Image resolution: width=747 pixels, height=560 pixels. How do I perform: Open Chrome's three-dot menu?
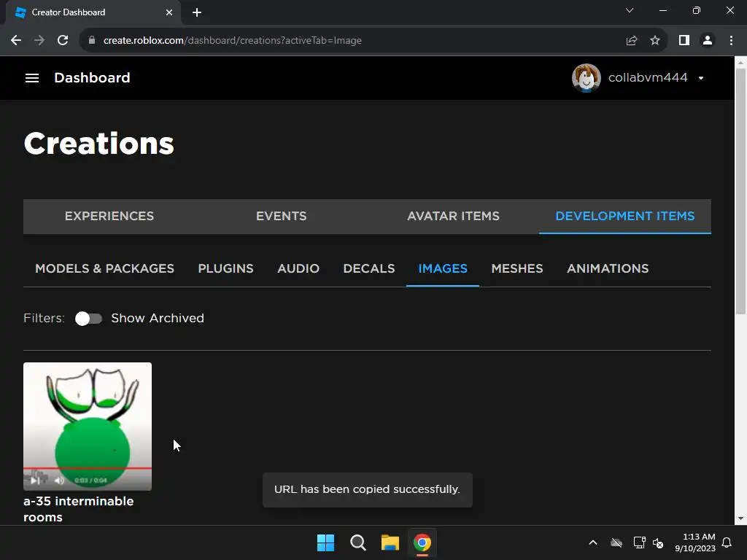click(x=731, y=41)
